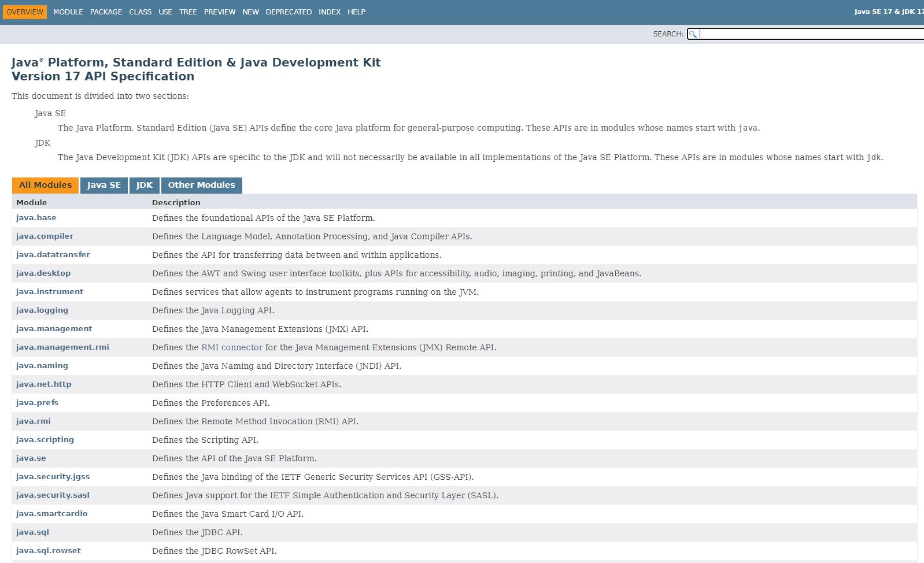The height and width of the screenshot is (563, 924).
Task: Switch to the Java SE modules tab
Action: (104, 185)
